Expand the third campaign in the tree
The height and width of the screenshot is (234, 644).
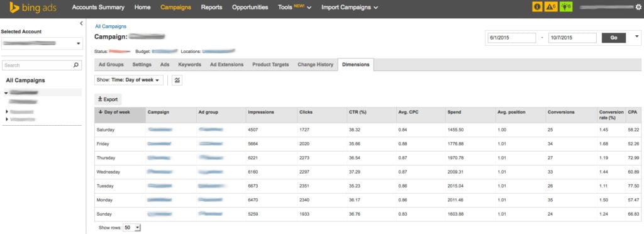point(6,119)
